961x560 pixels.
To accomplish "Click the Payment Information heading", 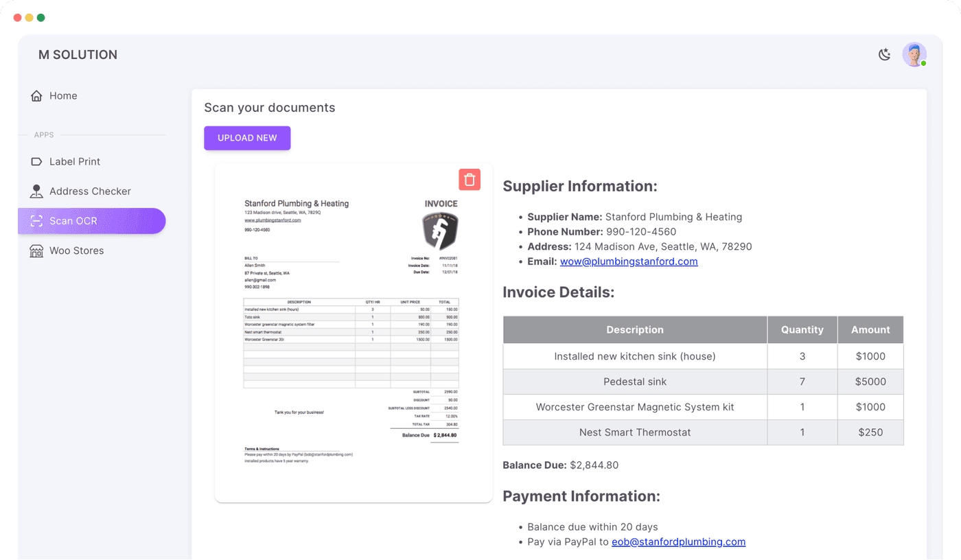I will click(x=581, y=496).
